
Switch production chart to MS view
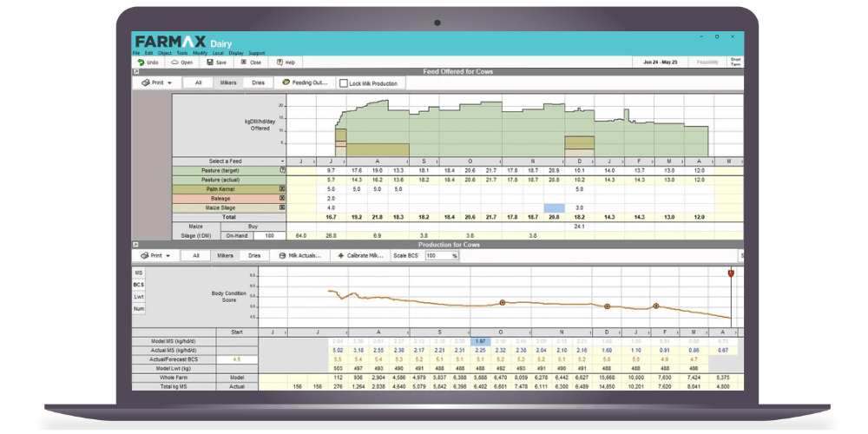tap(139, 273)
